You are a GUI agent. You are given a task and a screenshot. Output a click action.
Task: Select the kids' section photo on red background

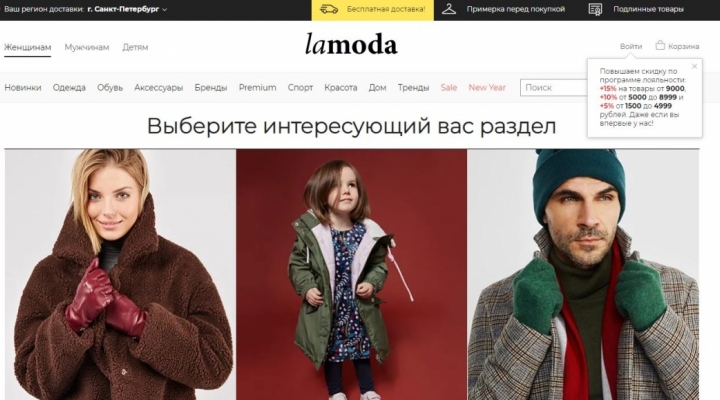[x=352, y=274]
